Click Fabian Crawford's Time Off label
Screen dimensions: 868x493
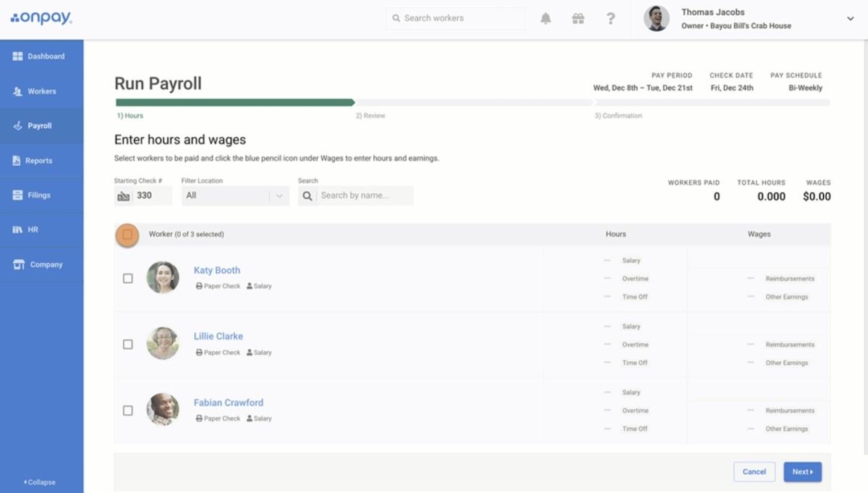[634, 429]
